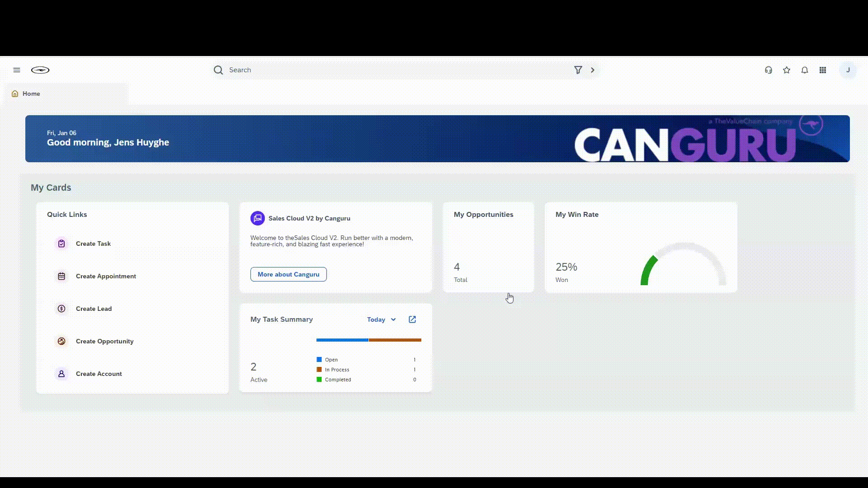Open Create Task quick link
Image resolution: width=868 pixels, height=488 pixels.
(x=93, y=244)
